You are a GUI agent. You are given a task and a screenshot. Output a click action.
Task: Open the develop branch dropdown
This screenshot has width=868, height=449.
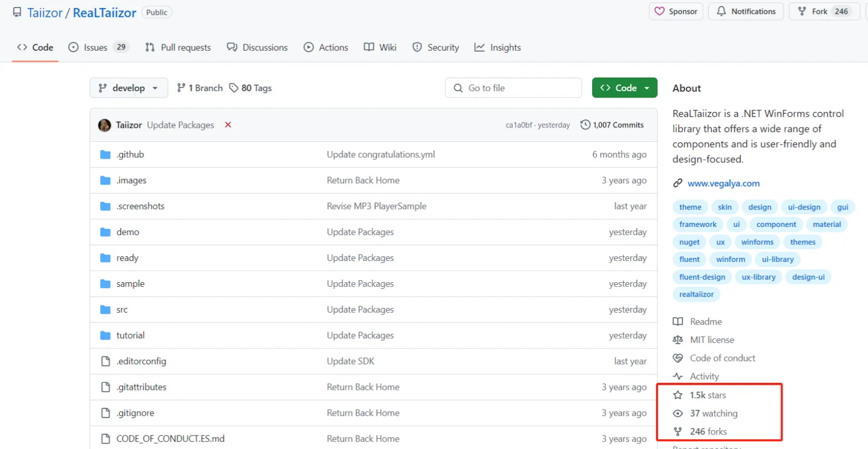pos(128,88)
